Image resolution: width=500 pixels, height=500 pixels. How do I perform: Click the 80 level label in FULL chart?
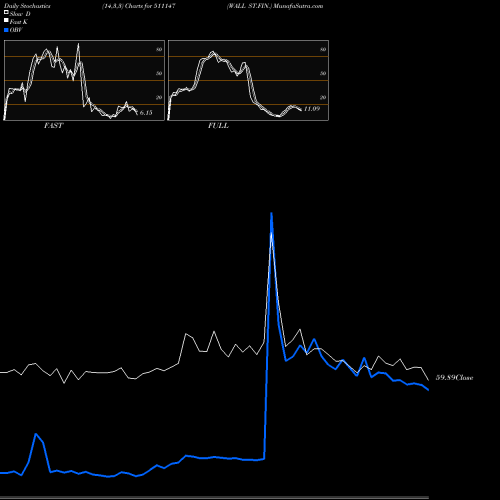323,49
